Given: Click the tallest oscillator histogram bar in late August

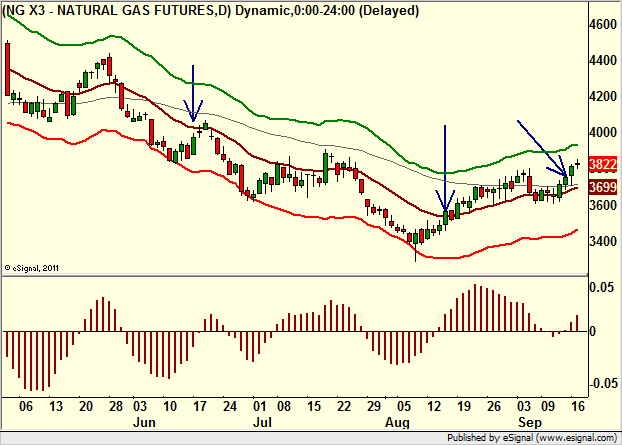Looking at the screenshot, I should [x=475, y=307].
